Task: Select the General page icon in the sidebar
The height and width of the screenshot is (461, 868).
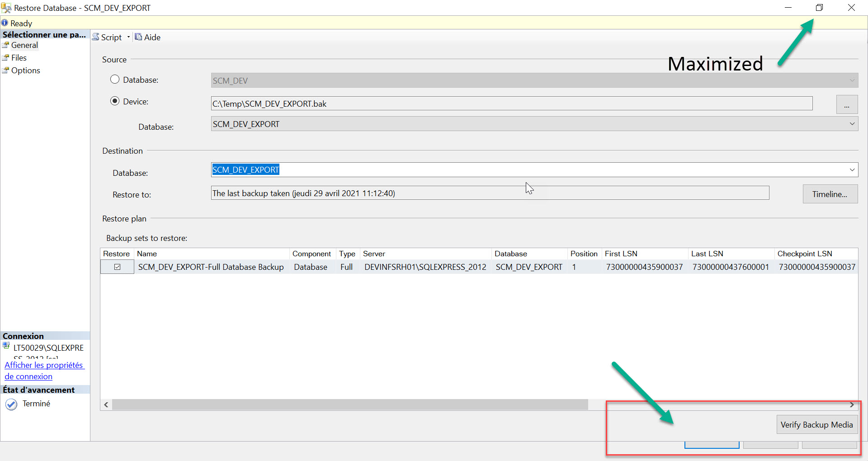Action: pyautogui.click(x=6, y=45)
